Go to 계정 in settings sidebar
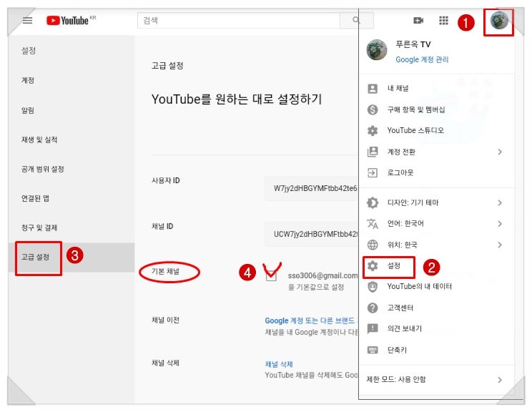The image size is (532, 412). coord(72,80)
